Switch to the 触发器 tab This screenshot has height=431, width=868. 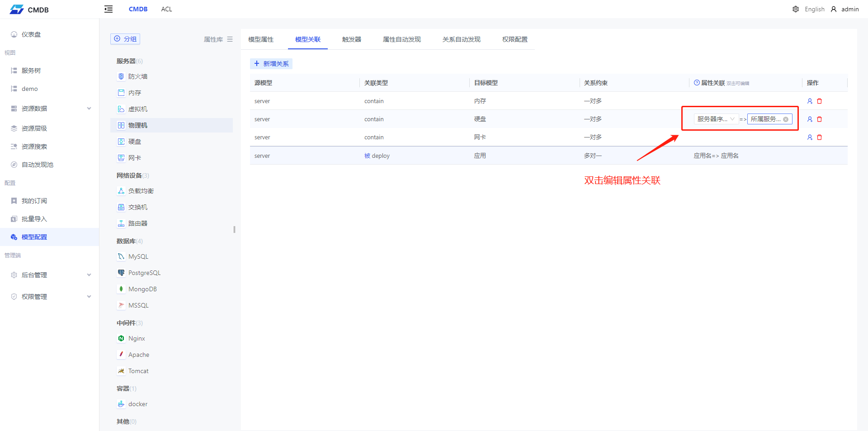352,39
